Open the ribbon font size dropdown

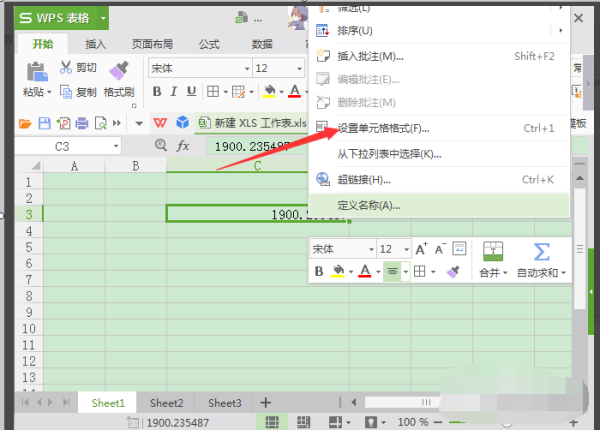click(300, 69)
